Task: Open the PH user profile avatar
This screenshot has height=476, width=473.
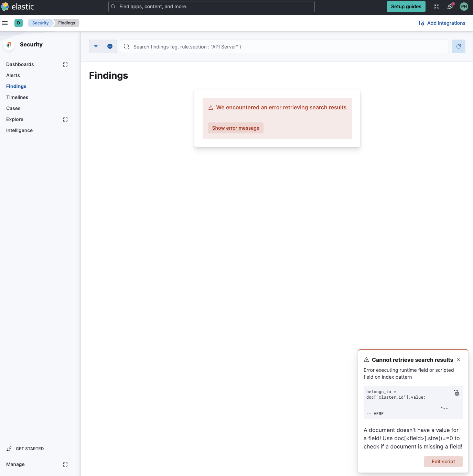Action: click(x=464, y=7)
